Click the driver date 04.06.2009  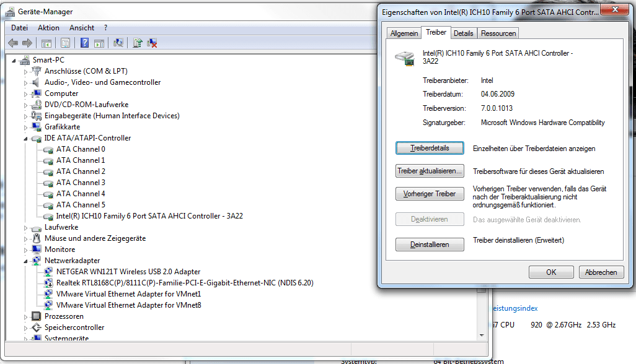498,94
